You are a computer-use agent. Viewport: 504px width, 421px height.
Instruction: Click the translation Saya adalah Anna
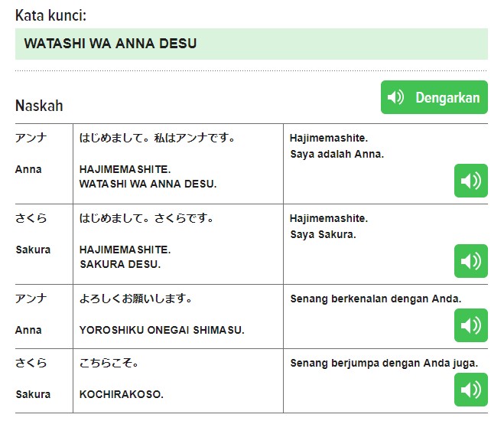(337, 154)
